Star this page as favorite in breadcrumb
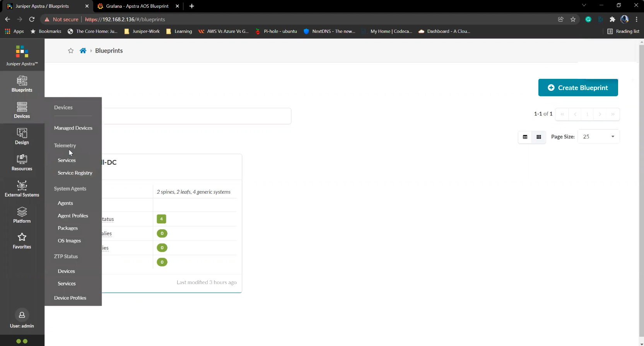Image resolution: width=644 pixels, height=346 pixels. 71,51
